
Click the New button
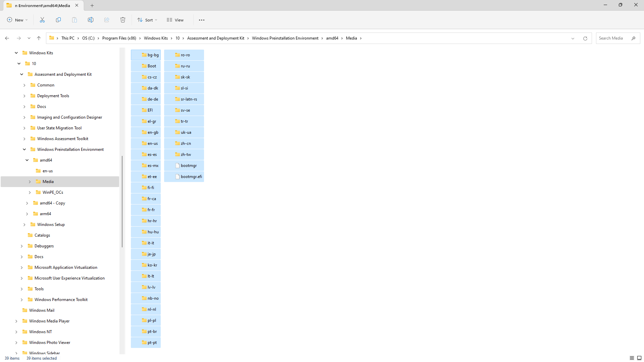coord(17,20)
